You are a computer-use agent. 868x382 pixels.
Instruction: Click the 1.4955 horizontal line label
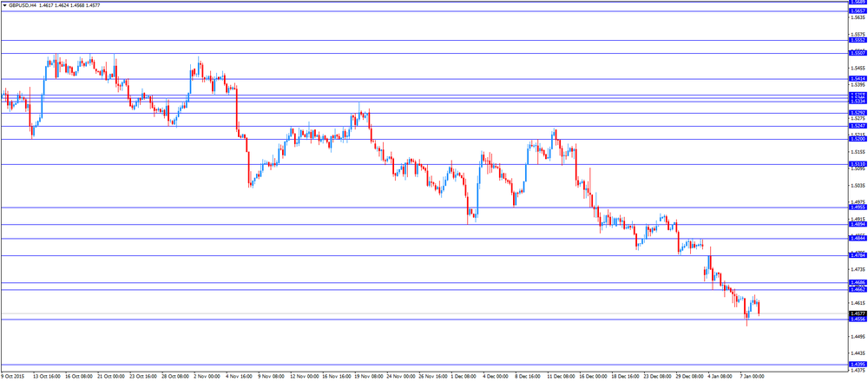pyautogui.click(x=858, y=207)
